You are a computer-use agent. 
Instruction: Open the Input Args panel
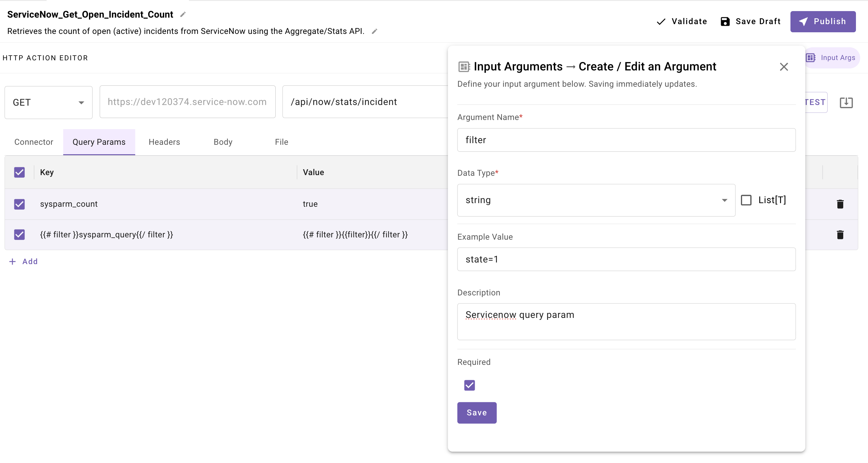[x=831, y=58]
